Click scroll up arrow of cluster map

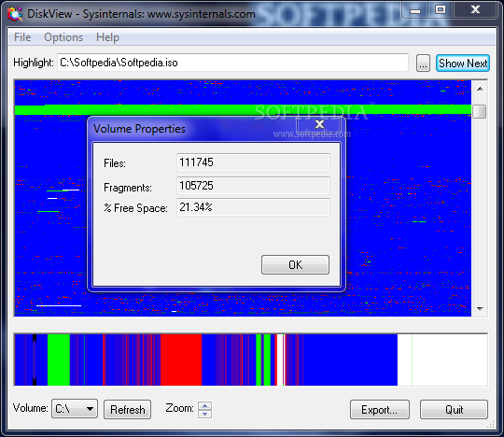[480, 89]
